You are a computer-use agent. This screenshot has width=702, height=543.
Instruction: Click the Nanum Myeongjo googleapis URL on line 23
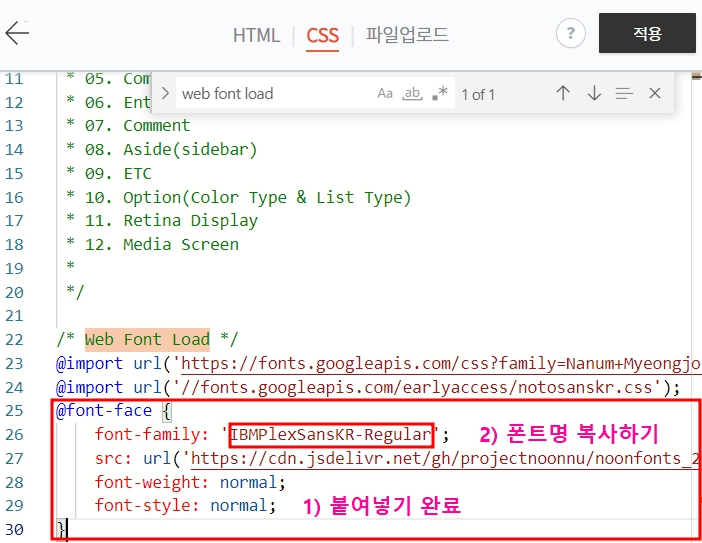(441, 363)
